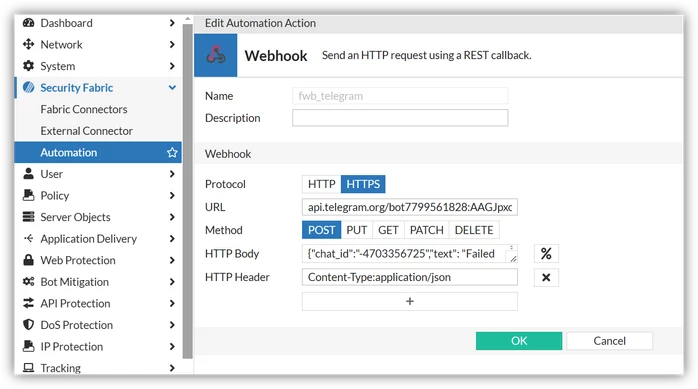This screenshot has width=698, height=389.
Task: Open the Dashboard menu label
Action: (x=66, y=23)
